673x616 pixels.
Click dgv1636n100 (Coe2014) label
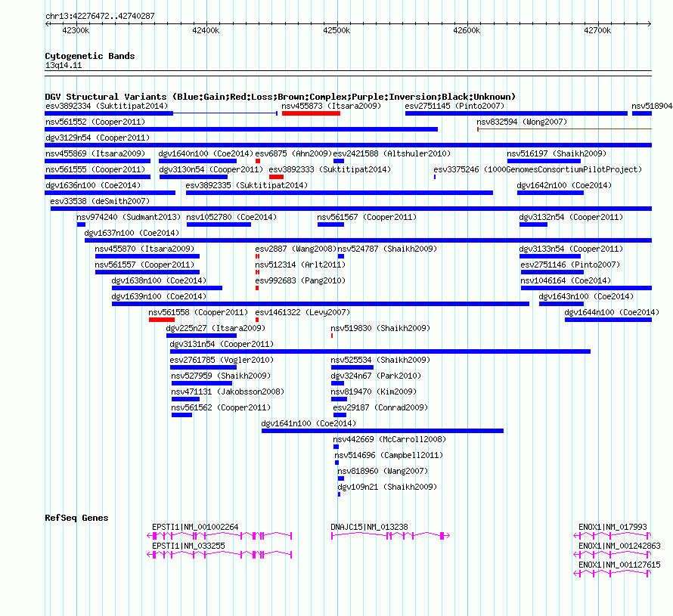[x=93, y=185]
